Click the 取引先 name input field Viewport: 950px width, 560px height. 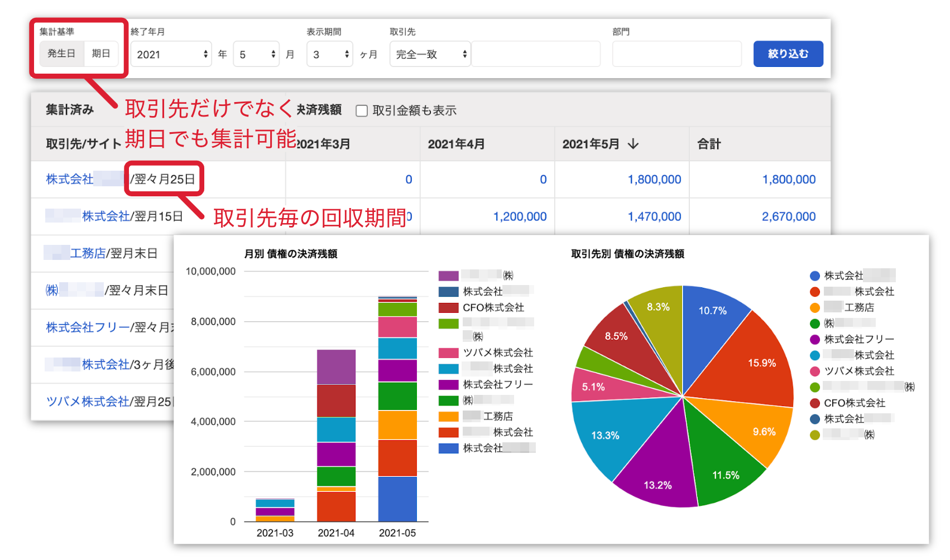click(x=536, y=54)
